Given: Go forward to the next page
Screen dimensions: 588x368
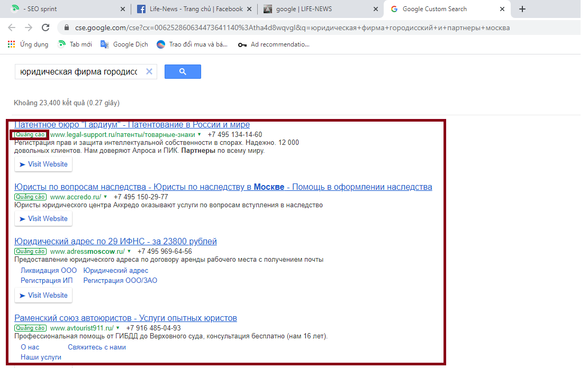Looking at the screenshot, I should click(x=29, y=27).
